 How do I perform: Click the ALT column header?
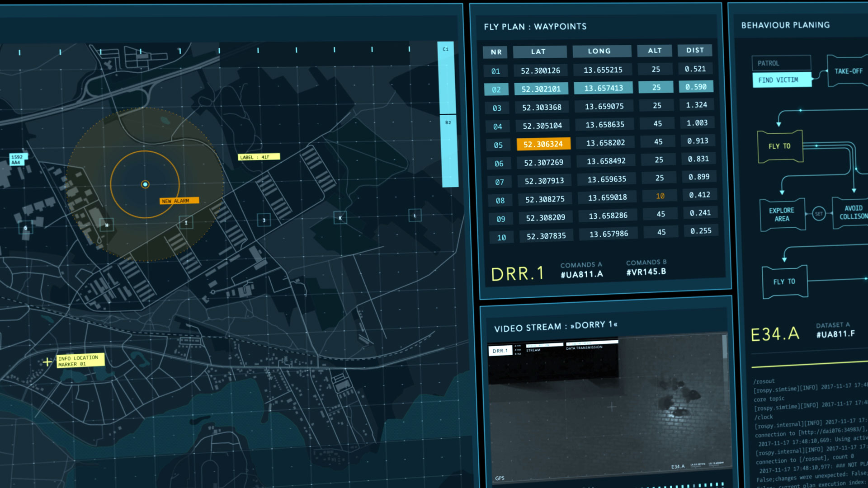tap(654, 51)
